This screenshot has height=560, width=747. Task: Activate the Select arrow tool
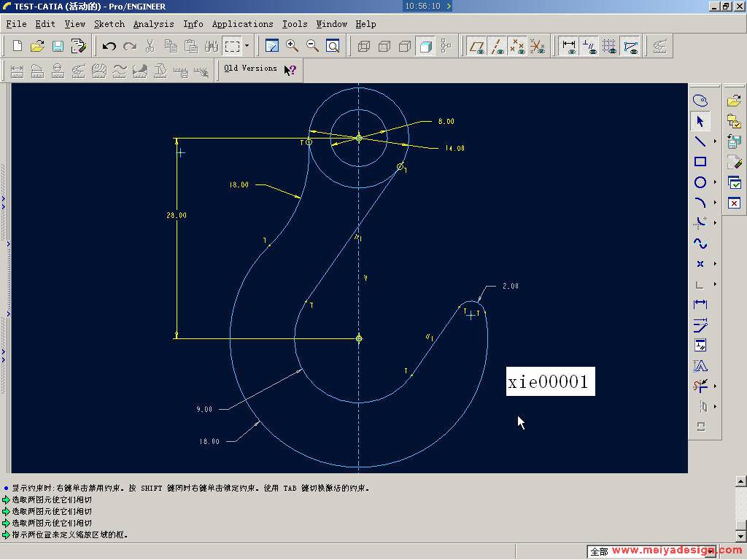700,122
